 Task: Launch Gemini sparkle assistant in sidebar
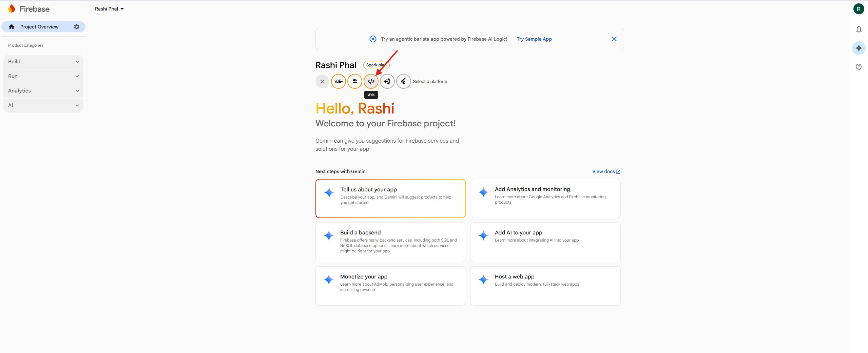click(859, 48)
